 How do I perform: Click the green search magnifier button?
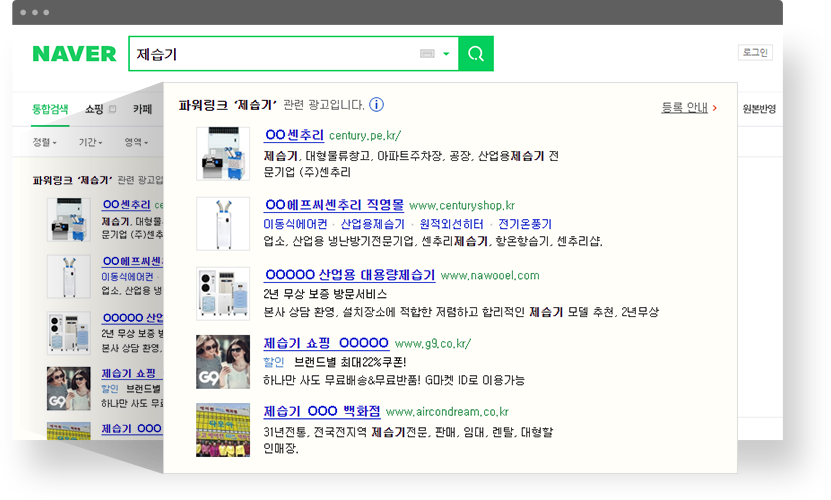[476, 54]
